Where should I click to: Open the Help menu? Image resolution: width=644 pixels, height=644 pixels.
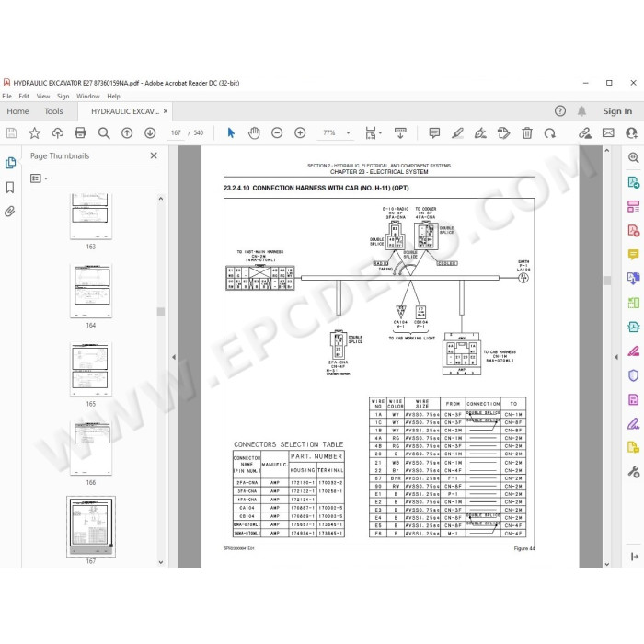[x=113, y=96]
